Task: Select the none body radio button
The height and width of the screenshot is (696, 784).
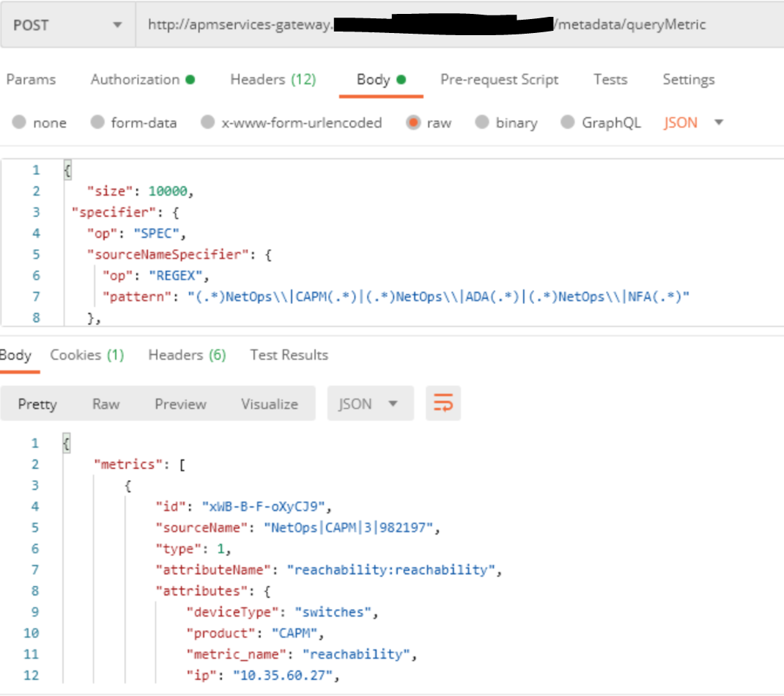Action: click(19, 122)
